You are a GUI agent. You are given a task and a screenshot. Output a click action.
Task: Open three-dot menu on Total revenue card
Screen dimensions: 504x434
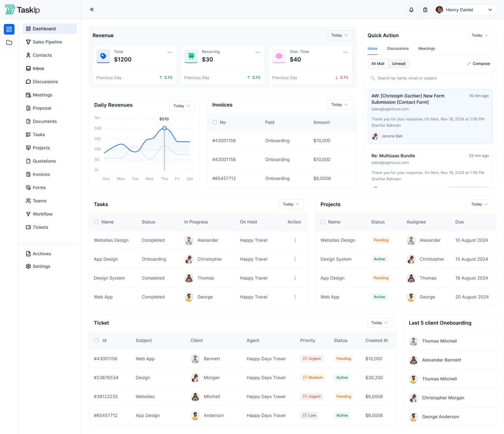pos(170,52)
